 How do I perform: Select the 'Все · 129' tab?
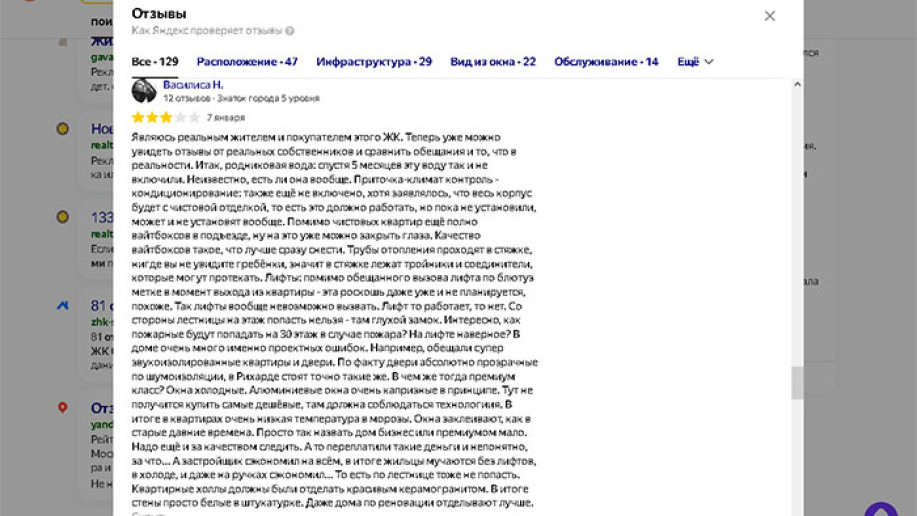(x=155, y=62)
